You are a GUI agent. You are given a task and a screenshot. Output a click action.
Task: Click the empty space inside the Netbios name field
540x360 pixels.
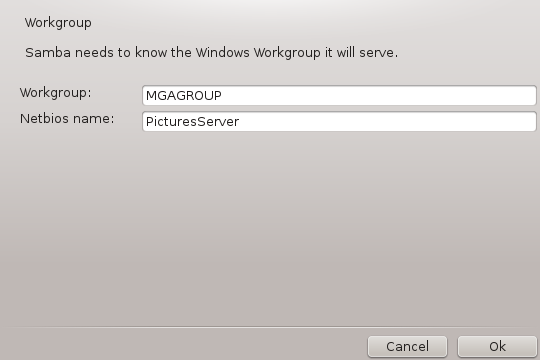click(x=387, y=121)
